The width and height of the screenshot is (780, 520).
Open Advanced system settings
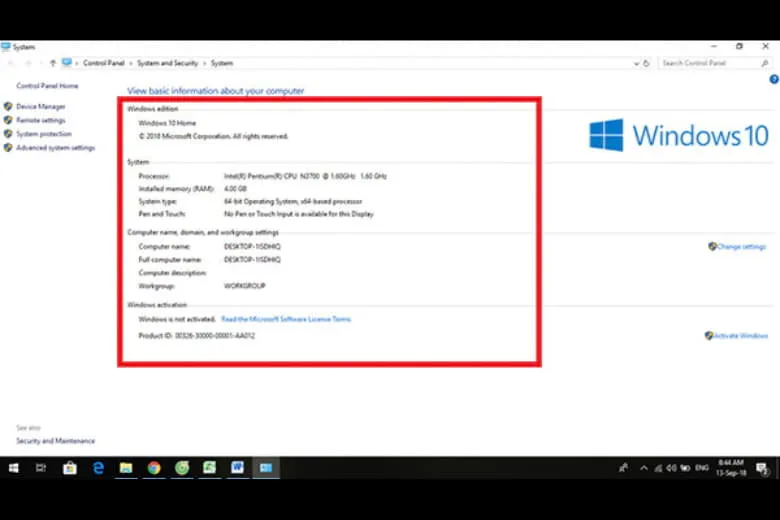click(55, 148)
